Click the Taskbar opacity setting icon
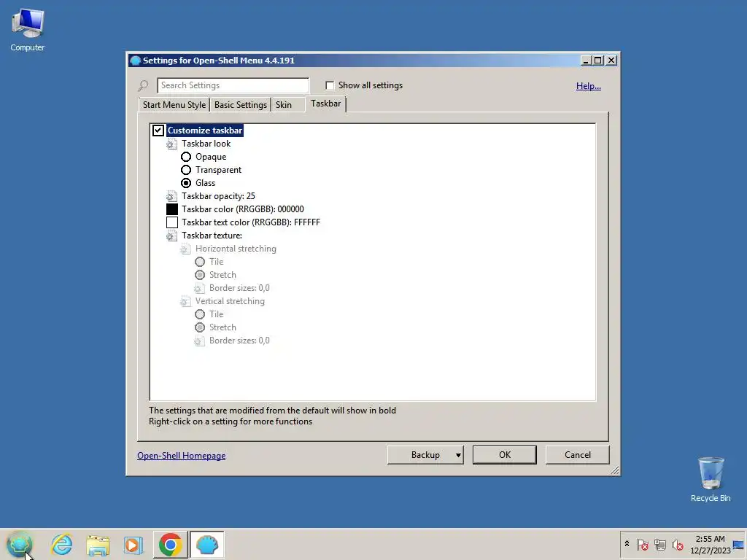Viewport: 747px width, 560px height. click(171, 196)
